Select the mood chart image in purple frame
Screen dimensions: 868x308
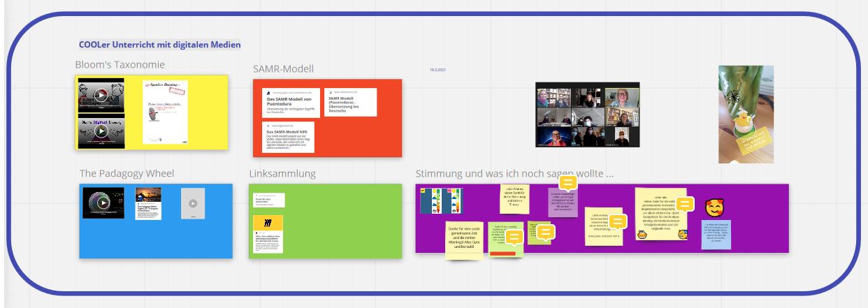(441, 200)
